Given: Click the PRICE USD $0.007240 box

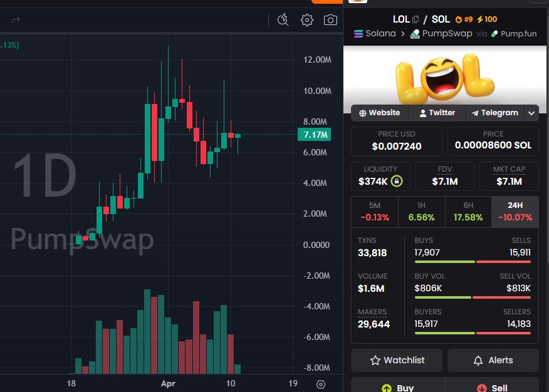Looking at the screenshot, I should [396, 142].
